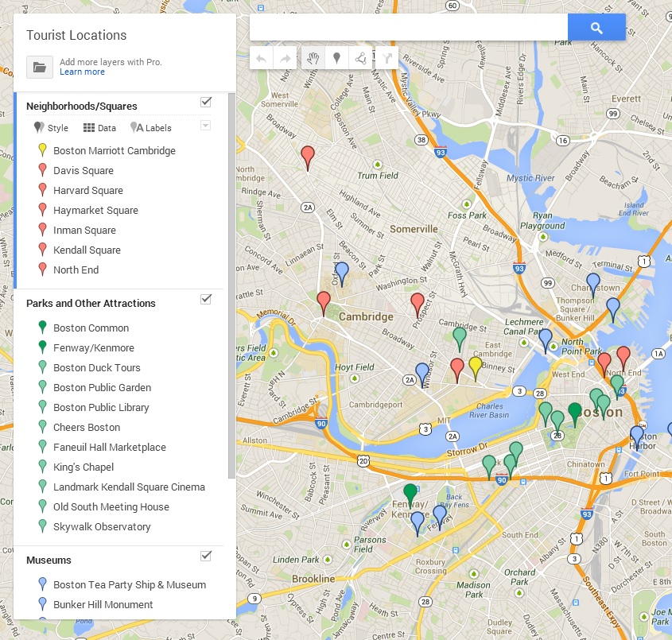Click the yellow pin on the map

coord(476,368)
